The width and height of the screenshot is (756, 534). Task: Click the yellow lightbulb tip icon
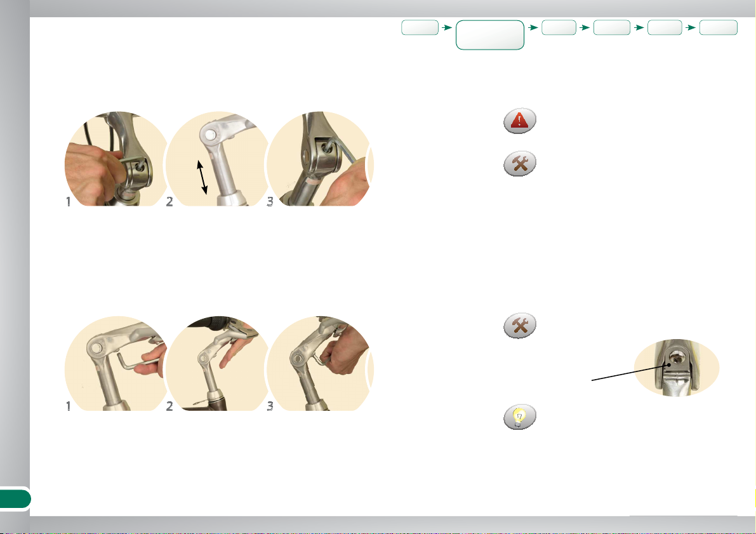click(520, 417)
